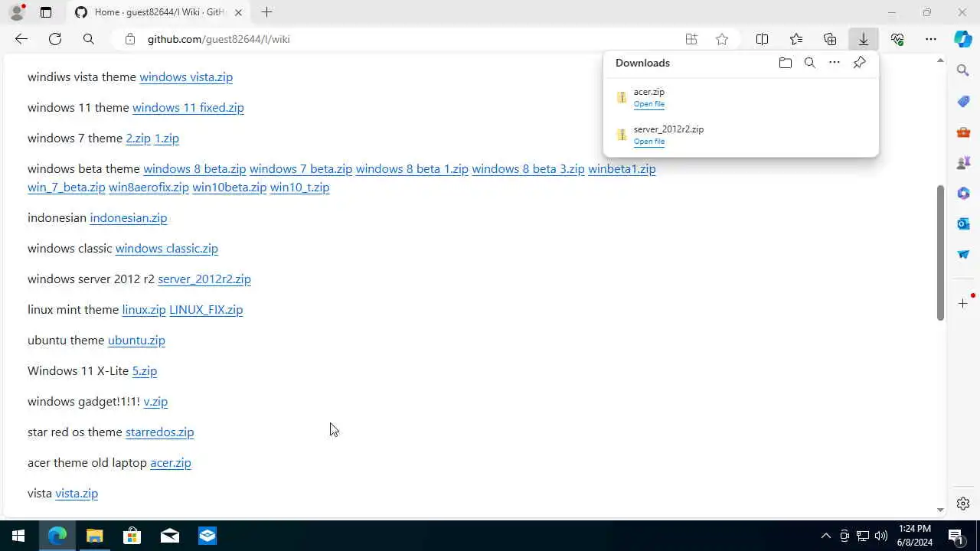
Task: Open file link under acer.zip download
Action: click(649, 104)
